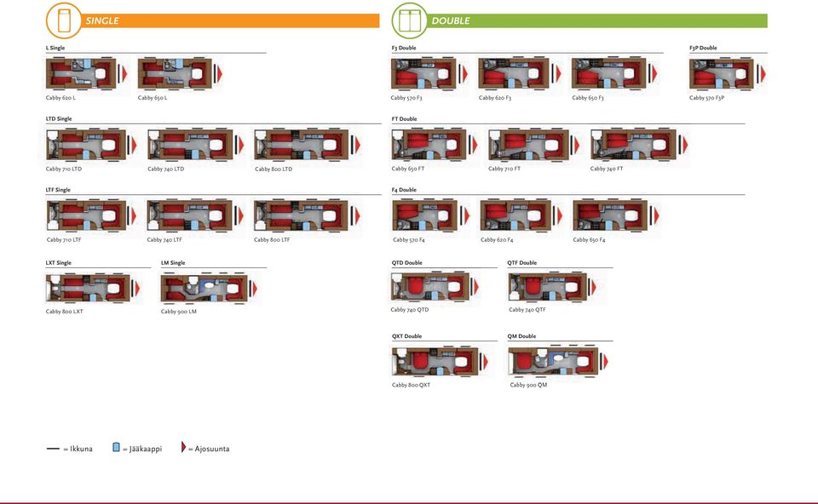Click the 'LM Single' section heading
The width and height of the screenshot is (818, 504).
(173, 263)
